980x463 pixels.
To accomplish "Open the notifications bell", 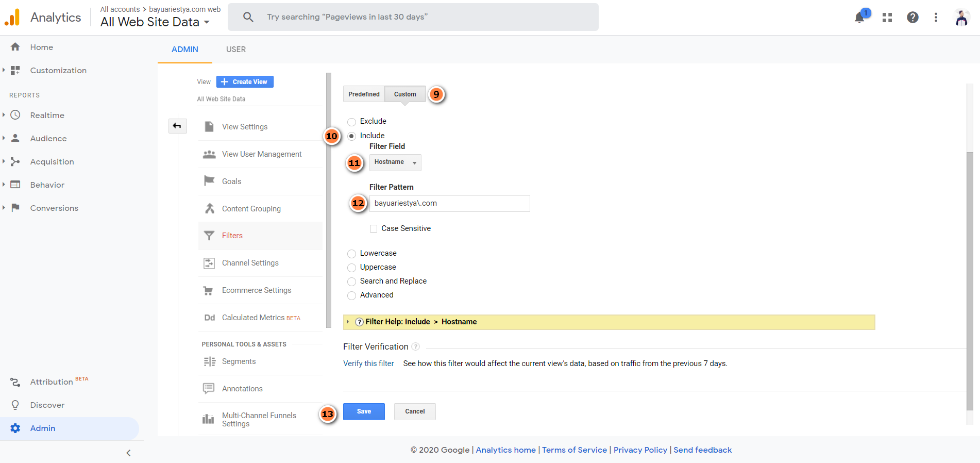I will (859, 18).
